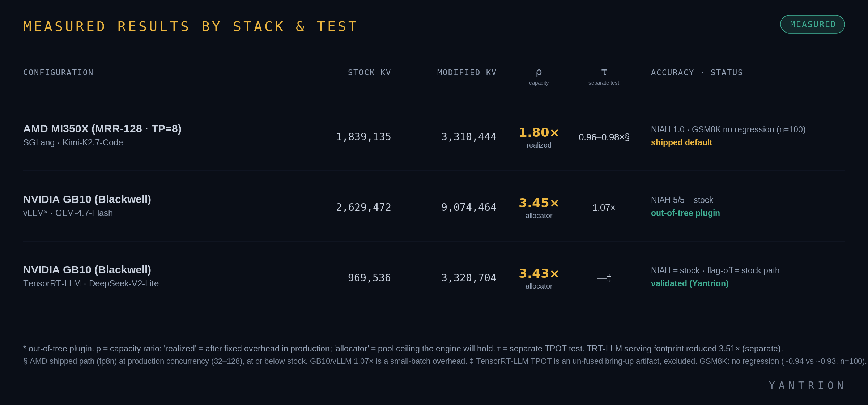The image size is (868, 405).
Task: Click the MEASURED badge
Action: point(812,24)
